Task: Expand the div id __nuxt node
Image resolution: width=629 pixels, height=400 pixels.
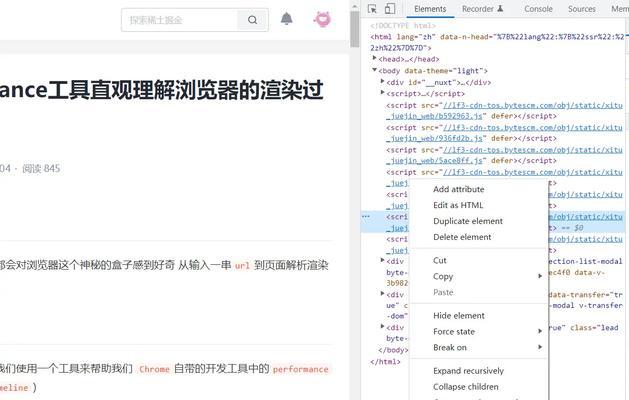Action: click(x=382, y=81)
